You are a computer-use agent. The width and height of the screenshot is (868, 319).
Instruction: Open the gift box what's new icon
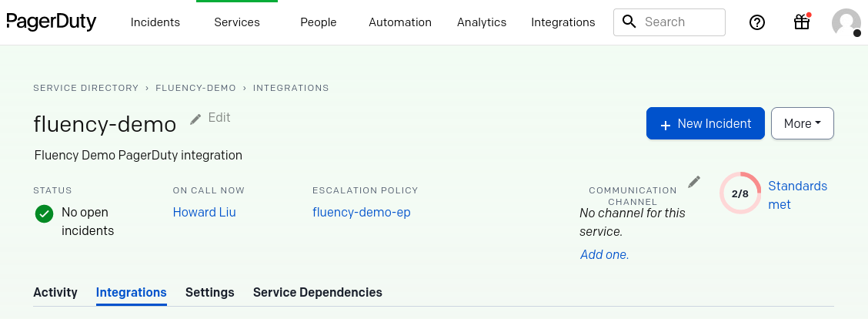coord(802,22)
